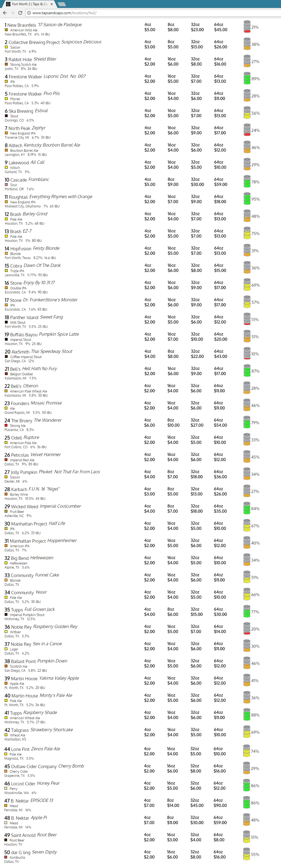Click the red Strong Ale swatch for The Wanderer
The width and height of the screenshot is (281, 868).
click(6, 425)
